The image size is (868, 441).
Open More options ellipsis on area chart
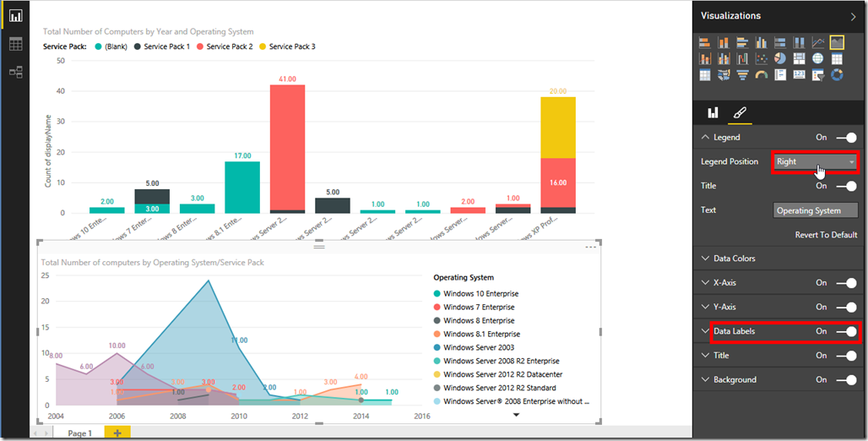coord(590,247)
